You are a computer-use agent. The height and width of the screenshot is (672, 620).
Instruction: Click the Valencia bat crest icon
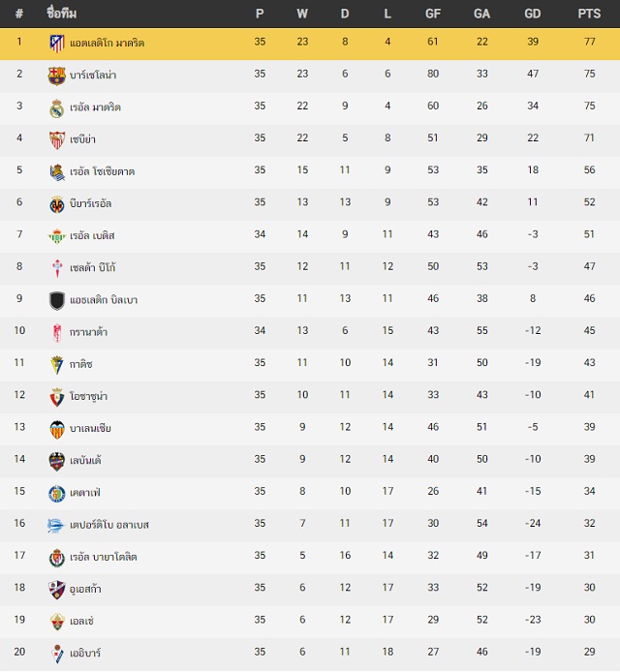click(x=56, y=429)
